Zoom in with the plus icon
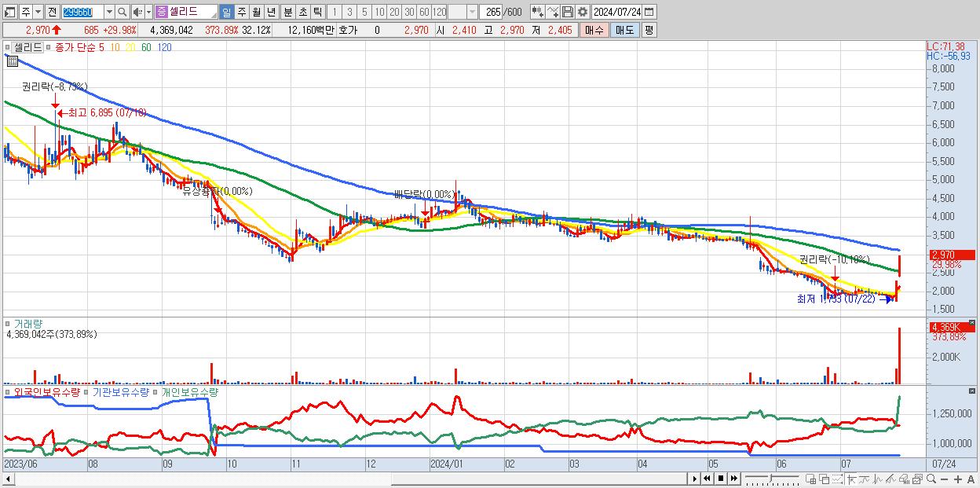The width and height of the screenshot is (980, 488). click(957, 479)
